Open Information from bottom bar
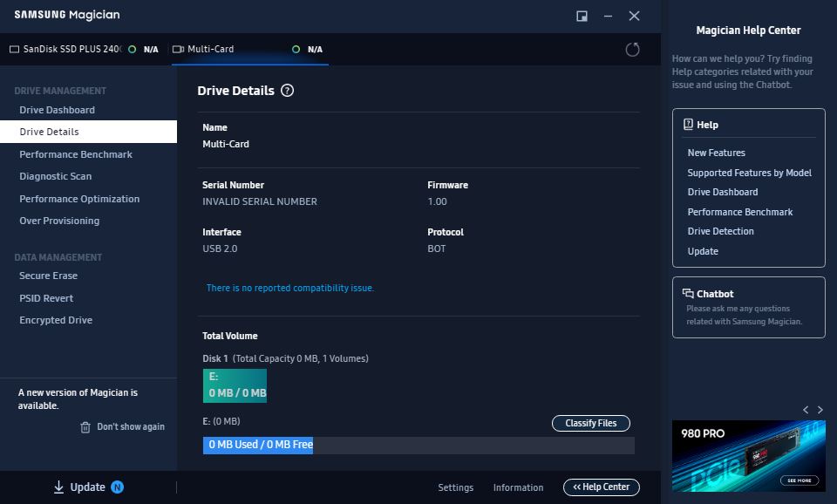Image resolution: width=837 pixels, height=504 pixels. coord(518,487)
